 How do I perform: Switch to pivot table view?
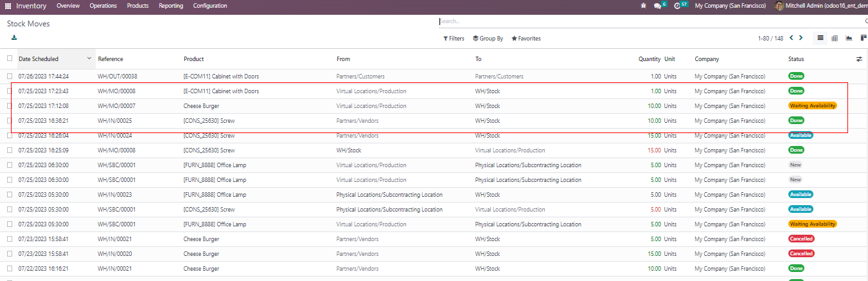[835, 39]
